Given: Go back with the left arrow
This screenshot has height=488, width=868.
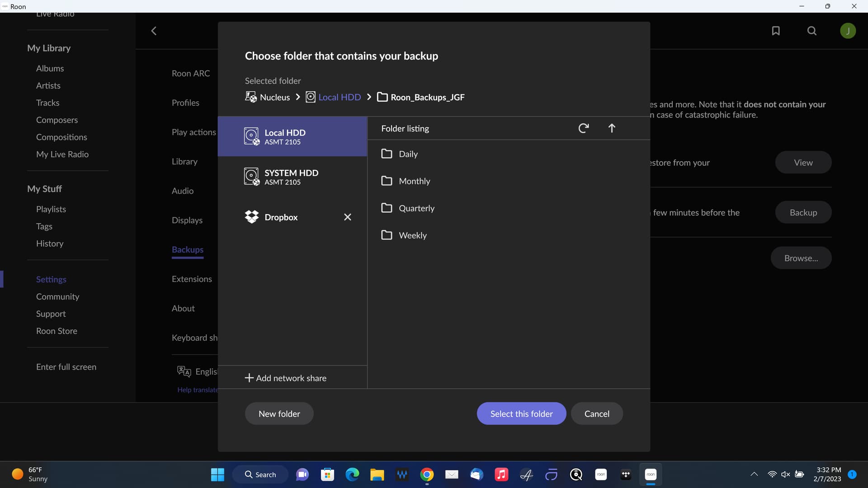Looking at the screenshot, I should coord(154,31).
